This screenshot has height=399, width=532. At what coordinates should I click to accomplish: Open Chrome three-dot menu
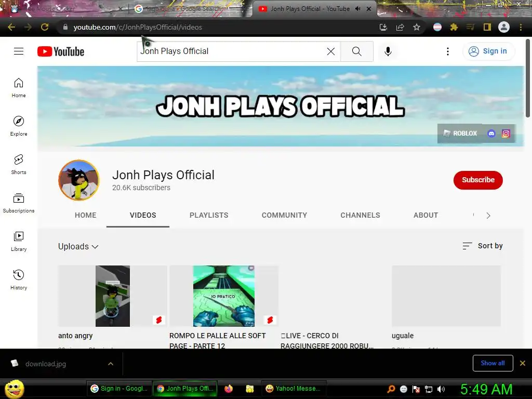(521, 27)
